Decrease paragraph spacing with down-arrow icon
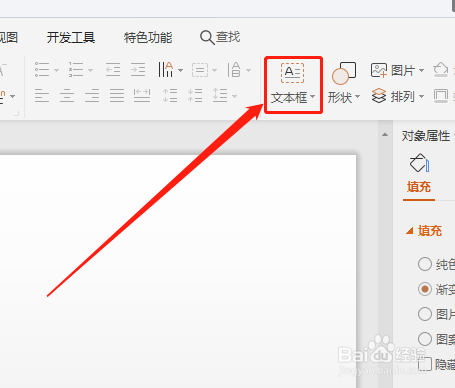The image size is (455, 388). coord(195,96)
